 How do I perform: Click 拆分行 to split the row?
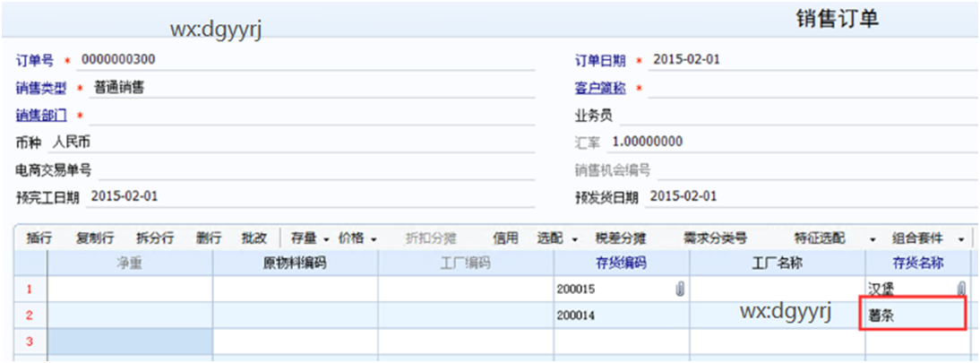click(155, 238)
